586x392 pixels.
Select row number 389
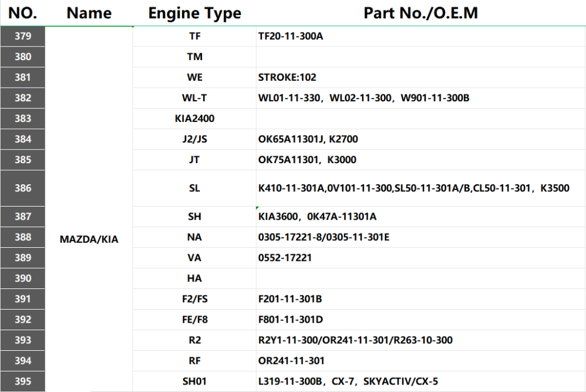point(22,258)
